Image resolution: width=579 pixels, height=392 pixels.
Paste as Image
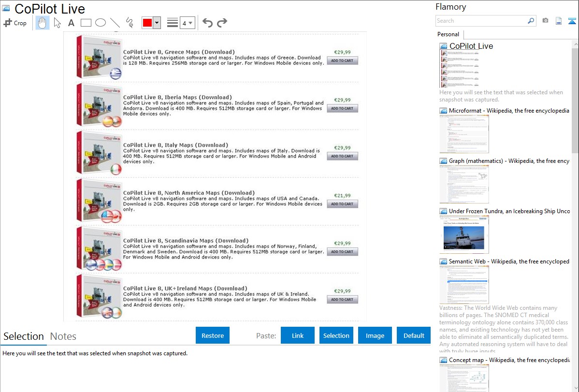pos(375,335)
